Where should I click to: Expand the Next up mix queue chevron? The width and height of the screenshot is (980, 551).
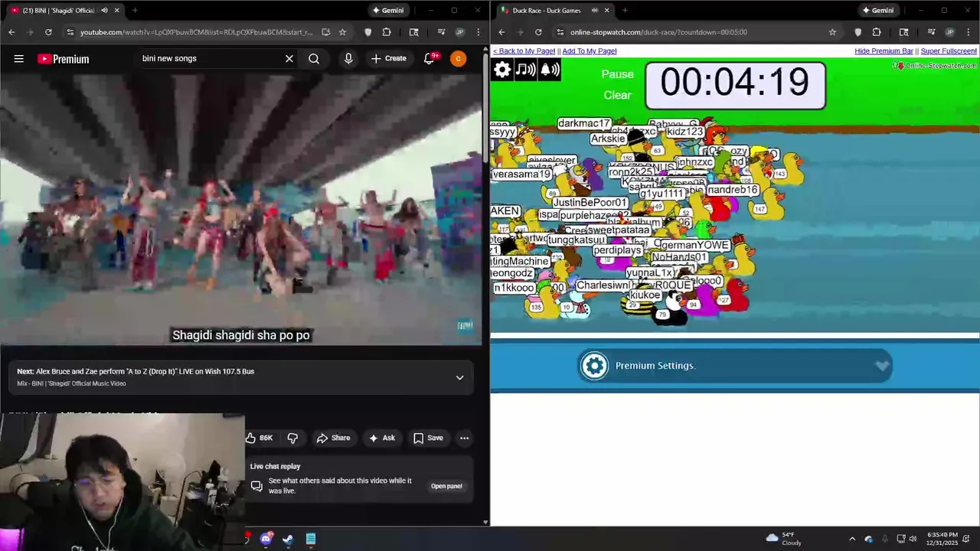click(459, 377)
